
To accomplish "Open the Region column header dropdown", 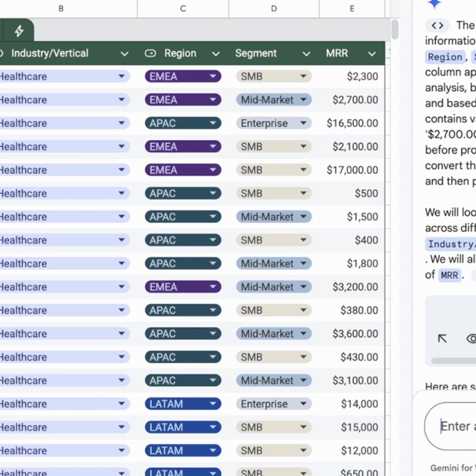I will 216,53.
